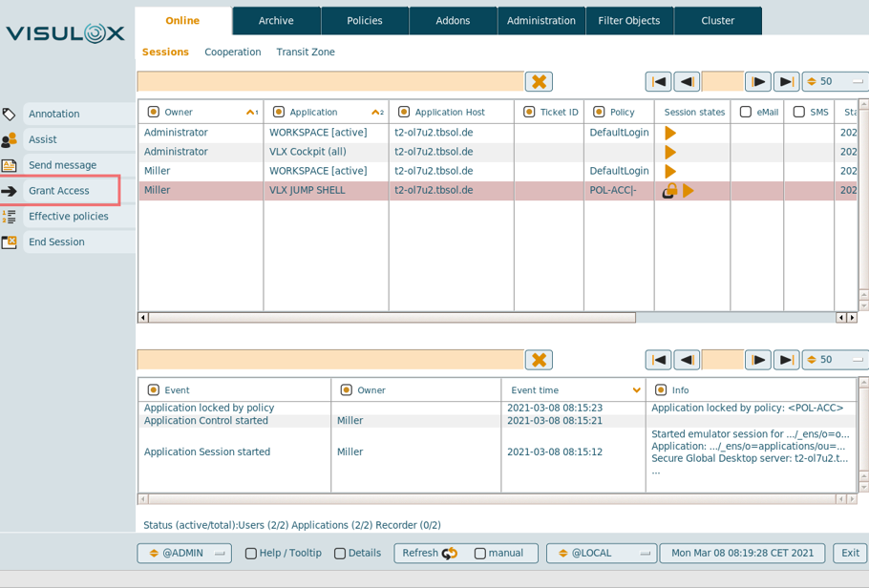Open the Cooperation sub-view link

click(x=232, y=52)
